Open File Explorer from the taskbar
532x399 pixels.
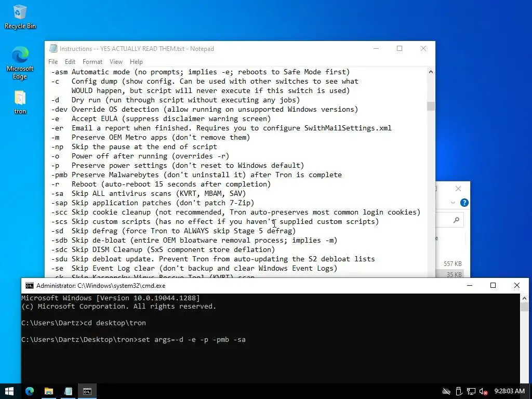coord(49,391)
